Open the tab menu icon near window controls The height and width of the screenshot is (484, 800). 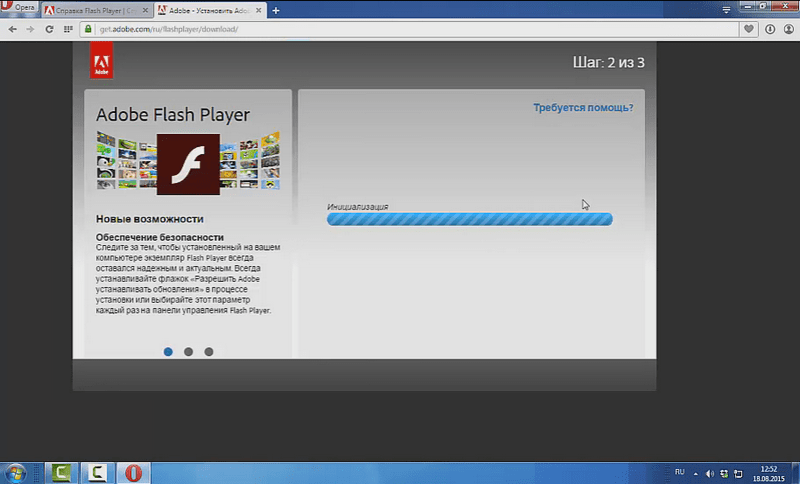pyautogui.click(x=727, y=10)
